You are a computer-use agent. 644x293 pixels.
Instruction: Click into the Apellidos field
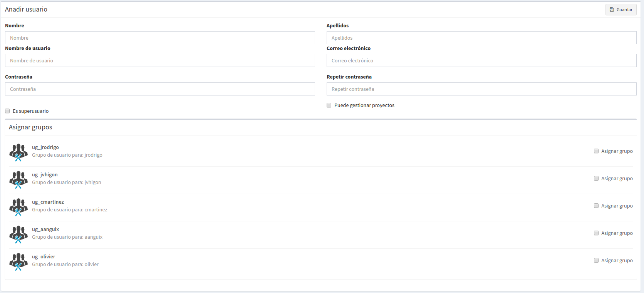[x=481, y=38]
